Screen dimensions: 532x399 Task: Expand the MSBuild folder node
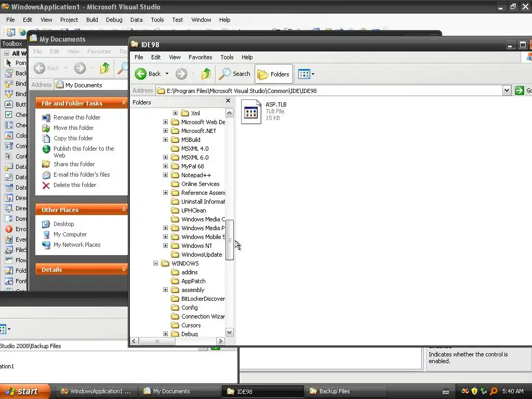click(165, 139)
